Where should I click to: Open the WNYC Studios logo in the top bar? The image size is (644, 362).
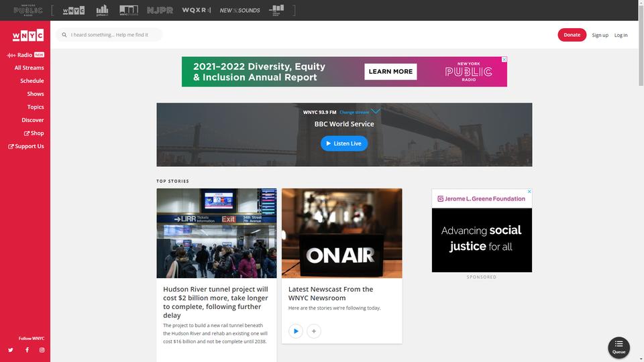[x=129, y=10]
